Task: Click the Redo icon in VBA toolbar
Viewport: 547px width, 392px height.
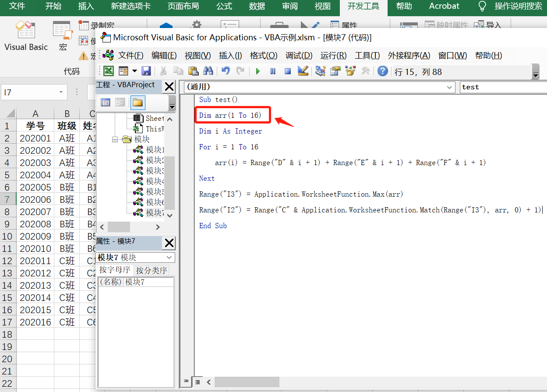Action: 240,71
